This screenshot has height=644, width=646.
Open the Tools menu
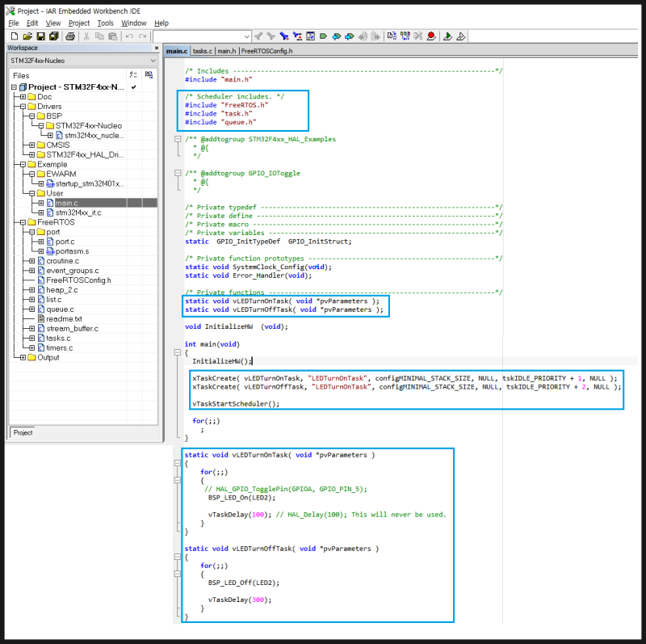(x=106, y=23)
